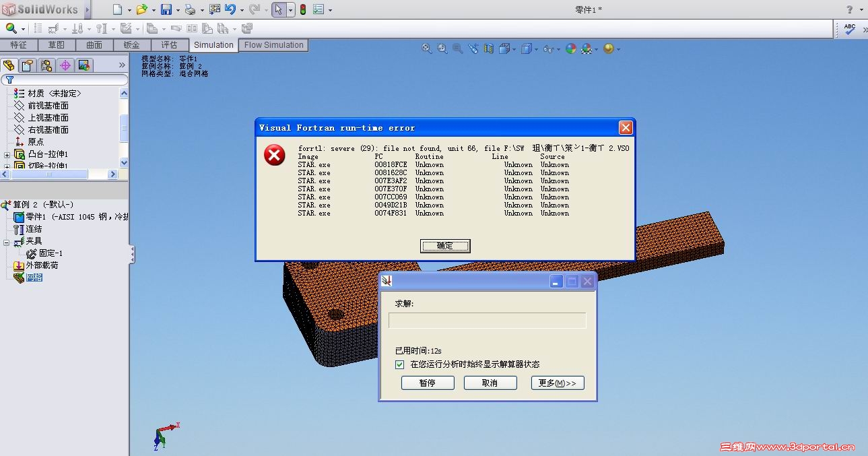
Task: Click the 更多(M)>> button
Action: [x=558, y=383]
